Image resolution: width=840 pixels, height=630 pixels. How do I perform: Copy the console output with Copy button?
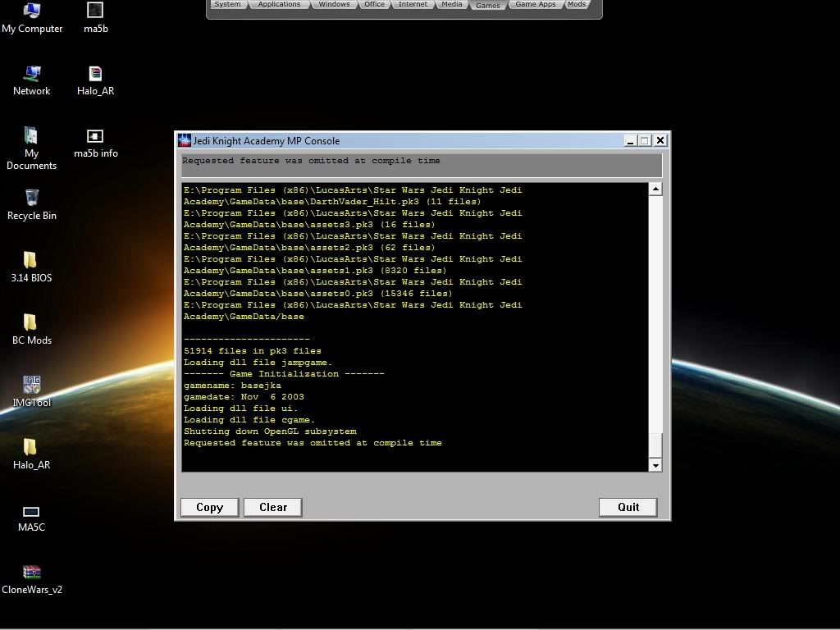(209, 507)
